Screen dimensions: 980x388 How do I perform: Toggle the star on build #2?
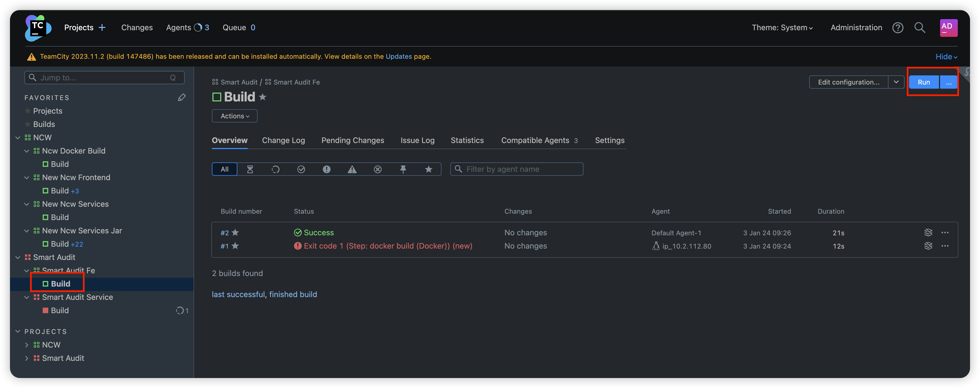(235, 233)
